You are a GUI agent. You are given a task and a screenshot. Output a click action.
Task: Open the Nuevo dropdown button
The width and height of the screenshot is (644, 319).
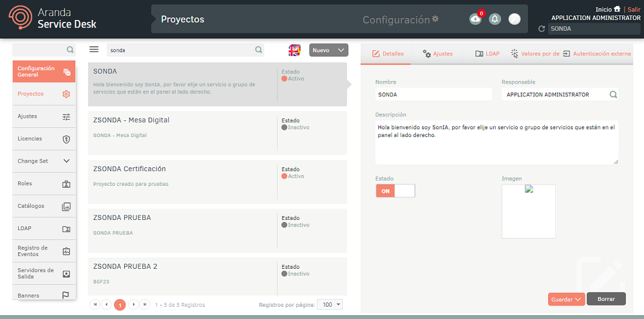pos(328,50)
